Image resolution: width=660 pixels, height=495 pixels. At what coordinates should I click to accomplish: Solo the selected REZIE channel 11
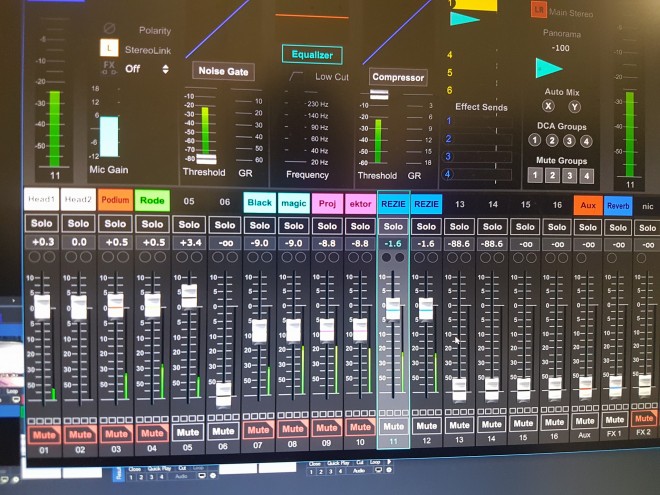[x=393, y=226]
